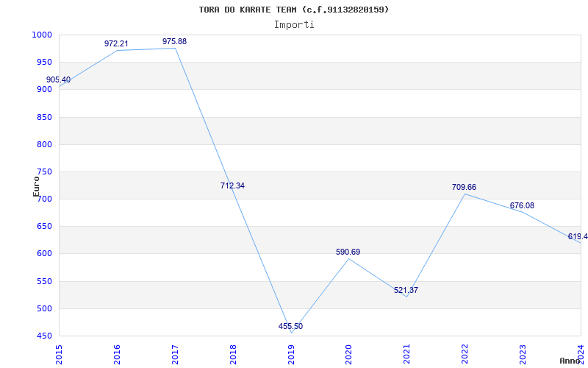The height and width of the screenshot is (368, 588).
Task: Click the 650 y-axis tick label
Action: [44, 227]
